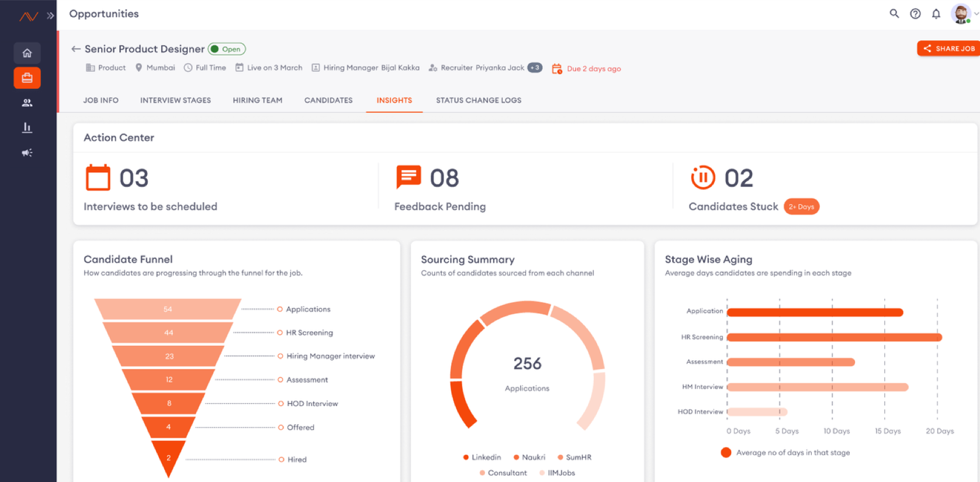Viewport: 980px width, 482px height.
Task: Click the Linkedin legend color dot
Action: pos(466,457)
